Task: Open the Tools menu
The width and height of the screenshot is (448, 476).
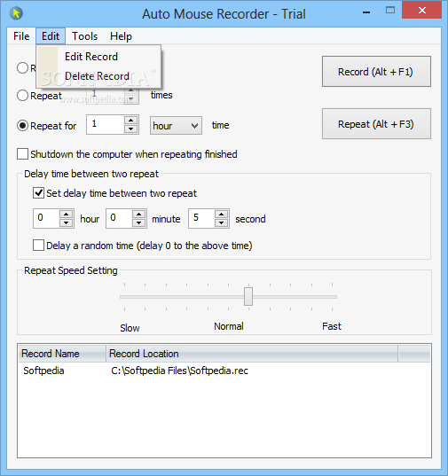Action: [85, 36]
